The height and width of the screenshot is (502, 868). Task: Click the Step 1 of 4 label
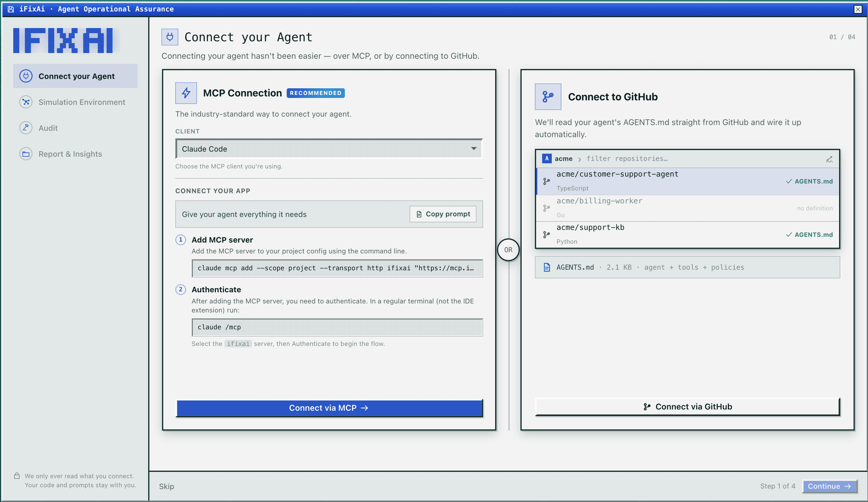click(778, 486)
